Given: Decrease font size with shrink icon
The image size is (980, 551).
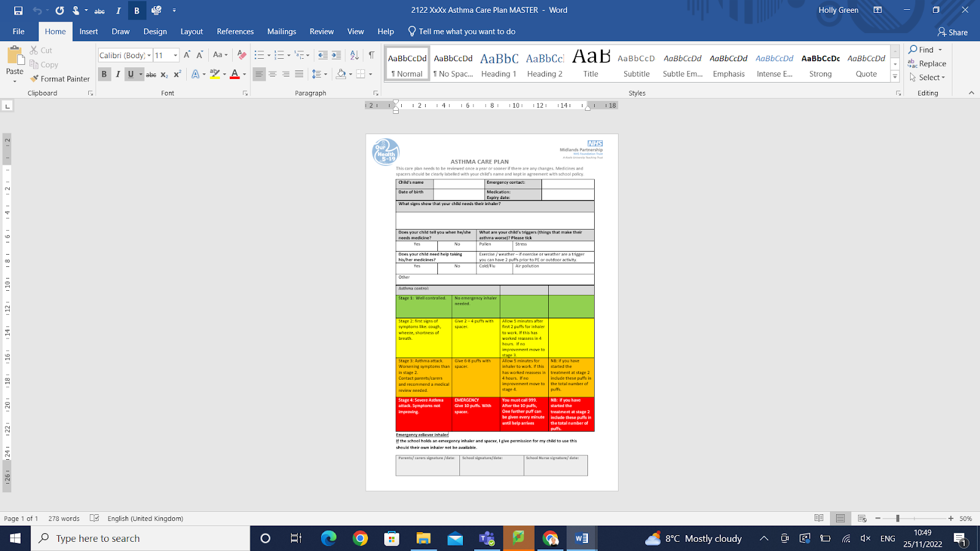Looking at the screenshot, I should [200, 55].
